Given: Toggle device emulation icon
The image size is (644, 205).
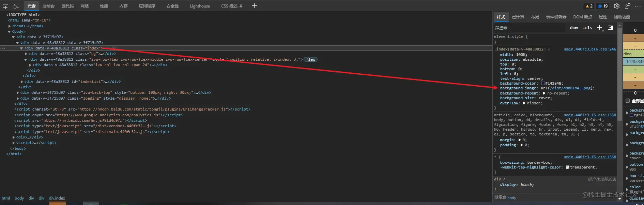Looking at the screenshot, I should click(x=16, y=6).
